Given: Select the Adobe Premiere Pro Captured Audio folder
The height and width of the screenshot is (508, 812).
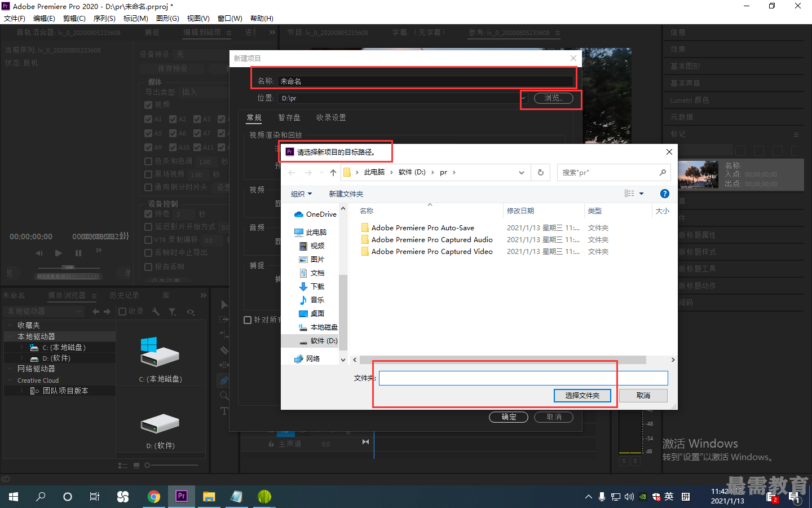Looking at the screenshot, I should (x=427, y=240).
